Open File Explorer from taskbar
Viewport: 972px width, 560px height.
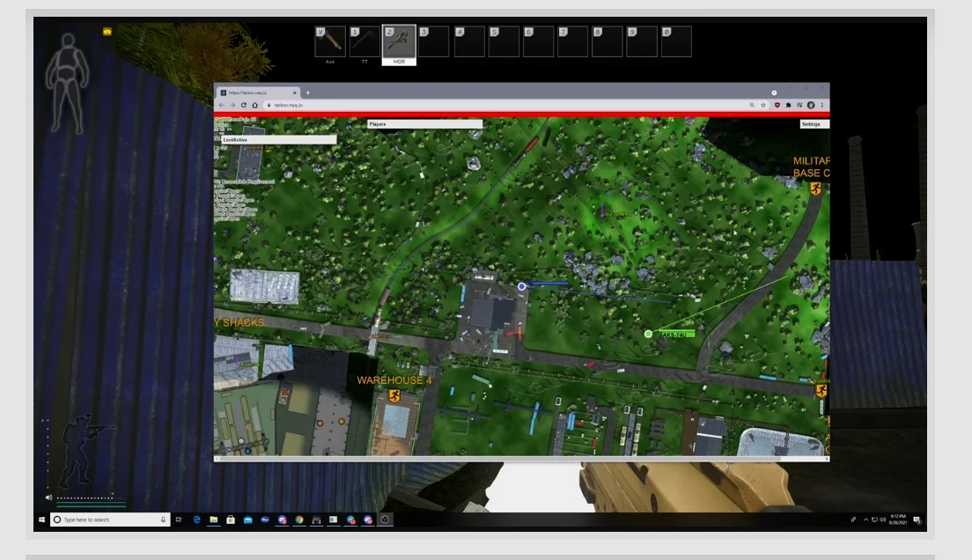(214, 519)
